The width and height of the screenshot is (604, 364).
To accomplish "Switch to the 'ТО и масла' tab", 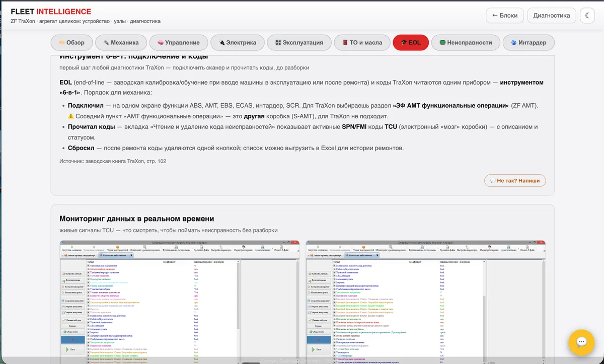I will [362, 43].
